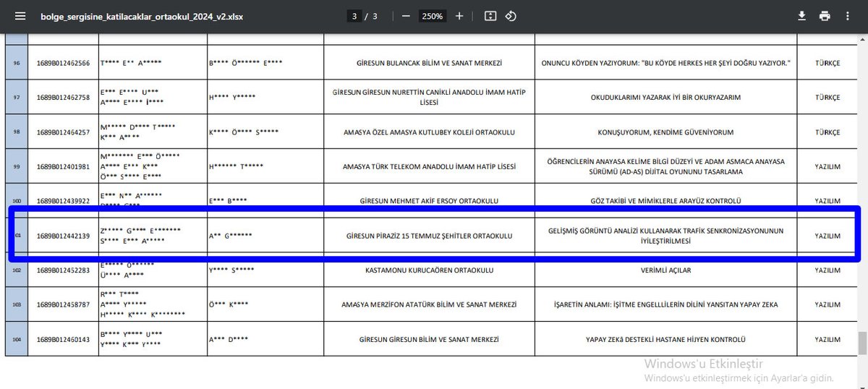Click GİRESUN PİRAZİZ 15 TEMMUZ ŞEHİTLER ORTAOKULU
The height and width of the screenshot is (389, 868).
click(429, 236)
